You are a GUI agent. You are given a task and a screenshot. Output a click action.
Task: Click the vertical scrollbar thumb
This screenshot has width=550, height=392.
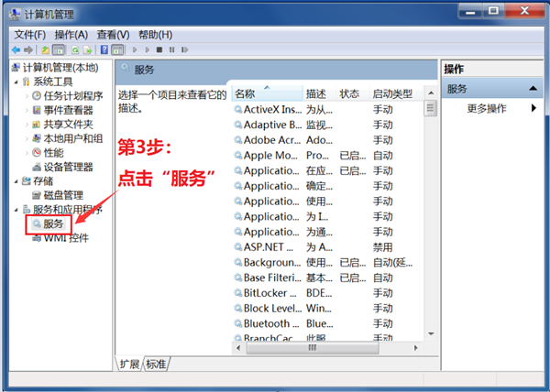pyautogui.click(x=431, y=109)
